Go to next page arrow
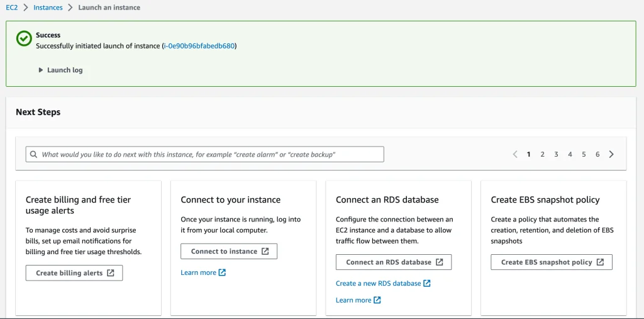This screenshot has width=644, height=319. (x=611, y=154)
